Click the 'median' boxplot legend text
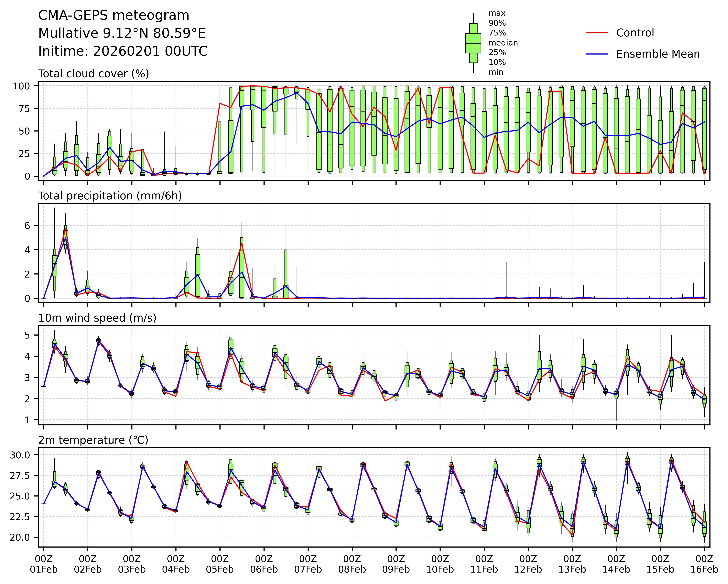Screen dimensions: 728x584 click(x=503, y=43)
